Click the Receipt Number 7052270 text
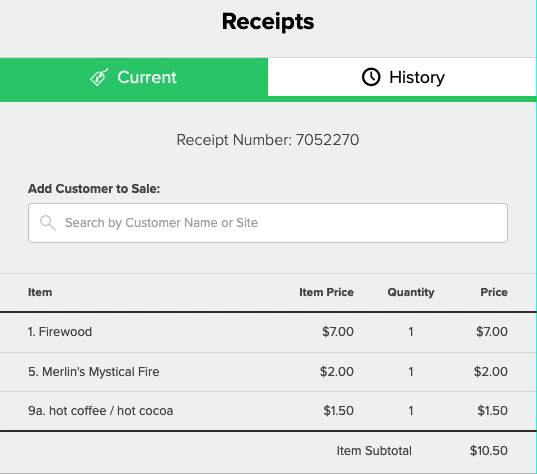Viewport: 537px width, 474px height. 268,140
